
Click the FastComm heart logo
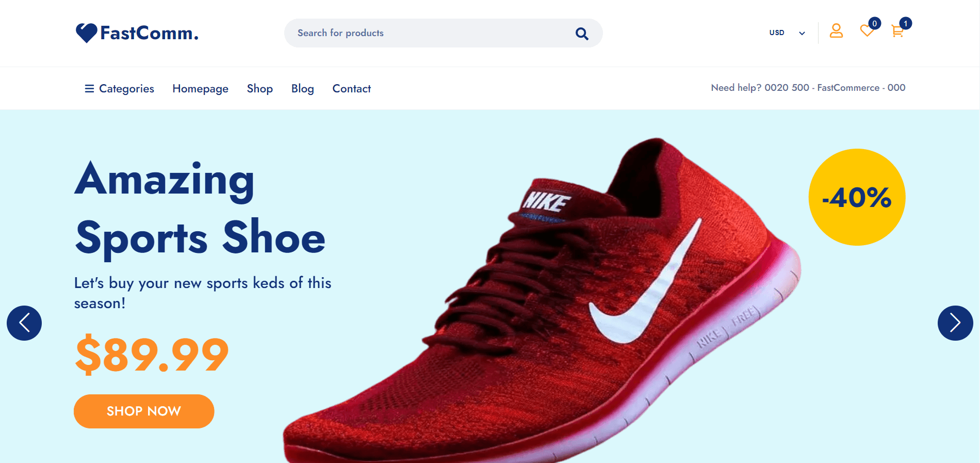86,33
